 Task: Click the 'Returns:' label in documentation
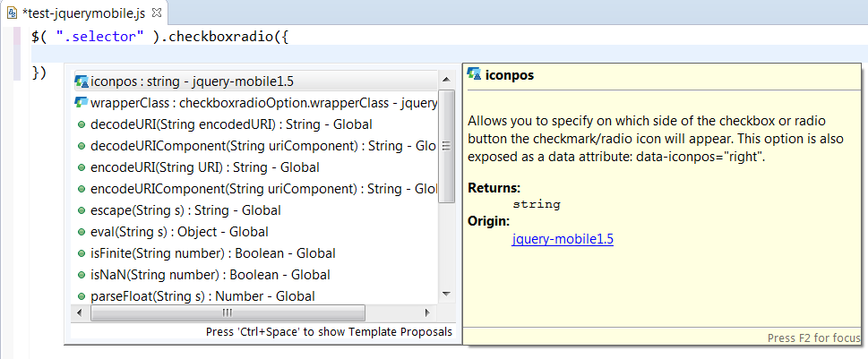pos(494,187)
